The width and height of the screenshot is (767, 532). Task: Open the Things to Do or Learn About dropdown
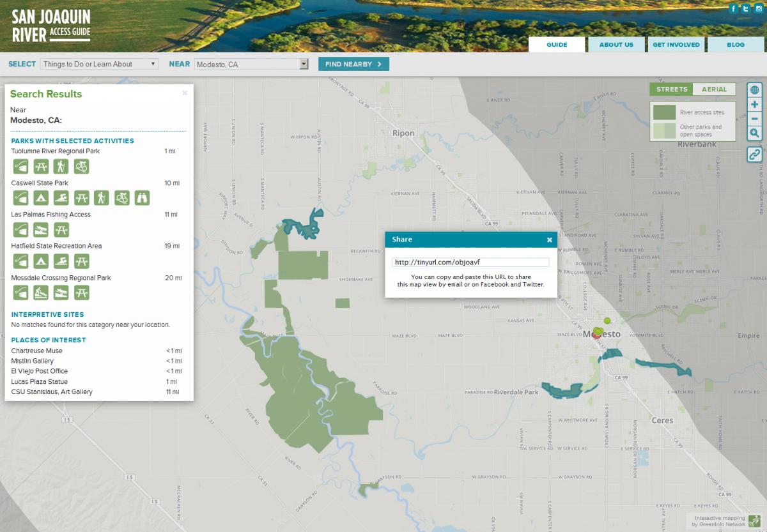point(99,64)
